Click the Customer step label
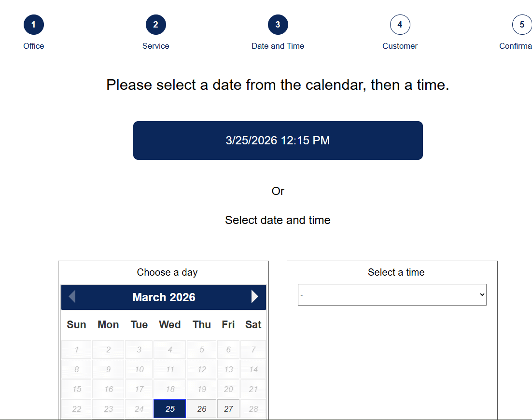 pyautogui.click(x=400, y=46)
